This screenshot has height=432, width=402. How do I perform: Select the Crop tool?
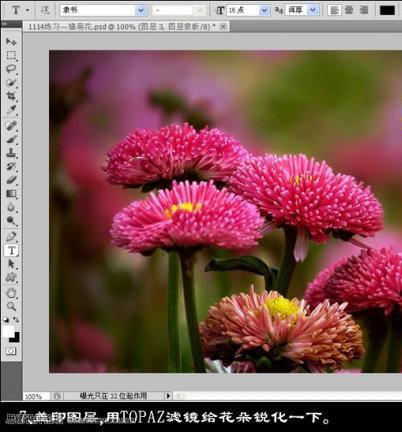[11, 96]
